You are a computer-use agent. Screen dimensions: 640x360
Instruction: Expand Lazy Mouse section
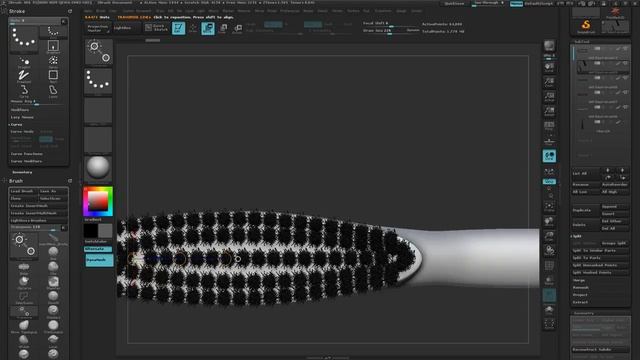pos(22,117)
